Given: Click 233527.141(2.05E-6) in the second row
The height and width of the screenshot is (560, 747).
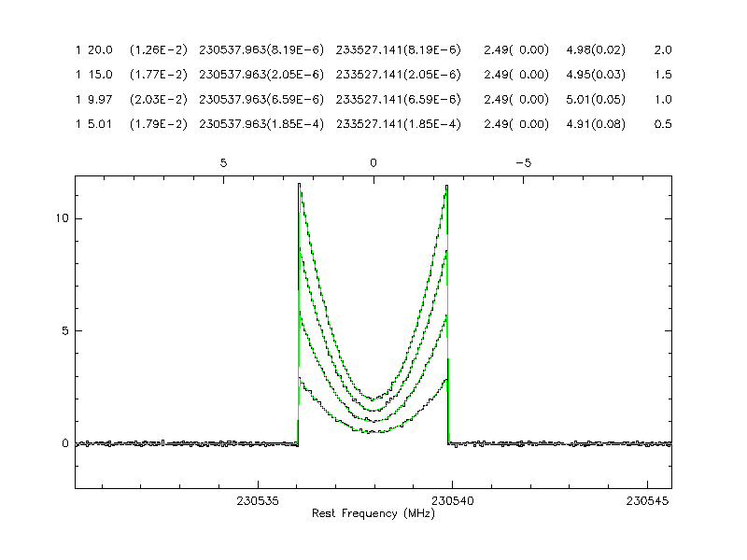Looking at the screenshot, I should pyautogui.click(x=398, y=75).
